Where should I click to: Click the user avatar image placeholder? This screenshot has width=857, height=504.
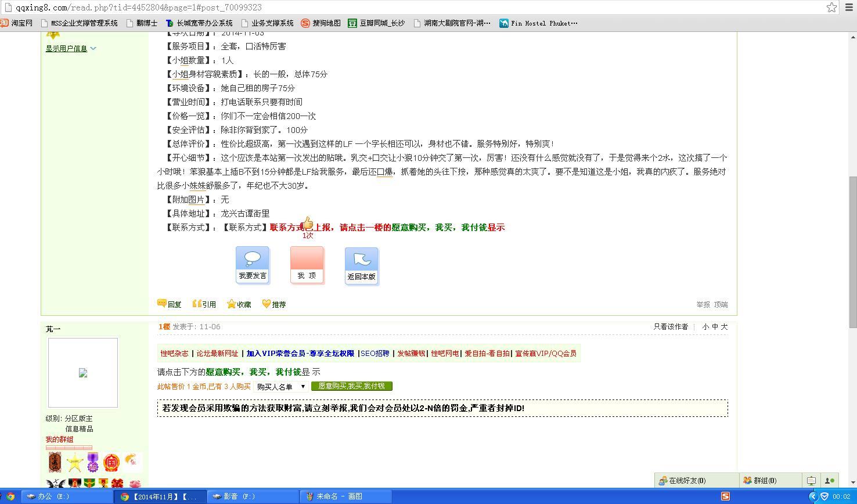pyautogui.click(x=83, y=373)
